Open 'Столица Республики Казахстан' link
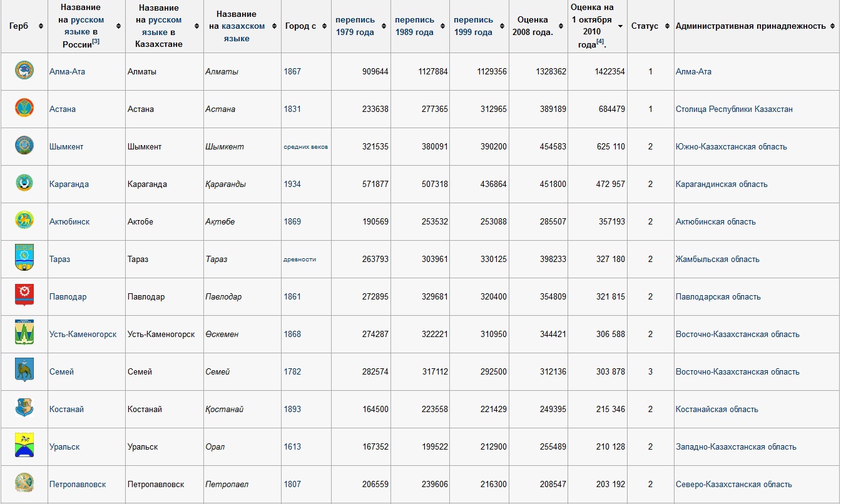 [734, 109]
